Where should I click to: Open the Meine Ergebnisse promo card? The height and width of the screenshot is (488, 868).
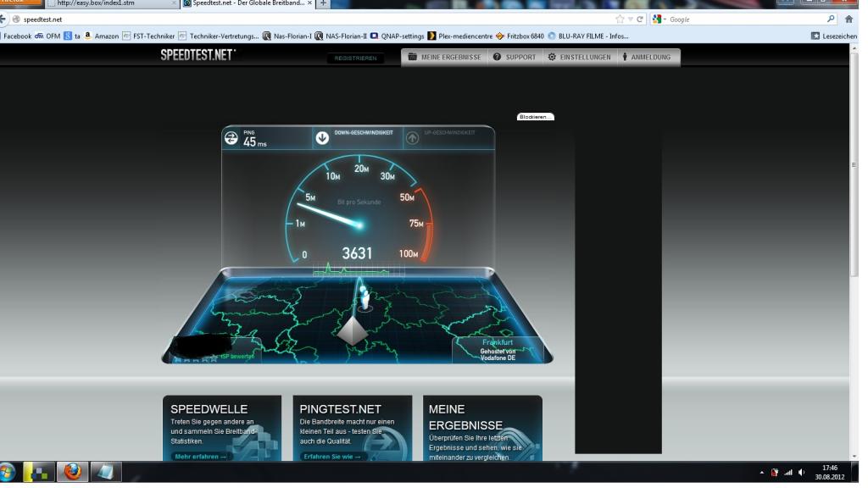tap(482, 428)
